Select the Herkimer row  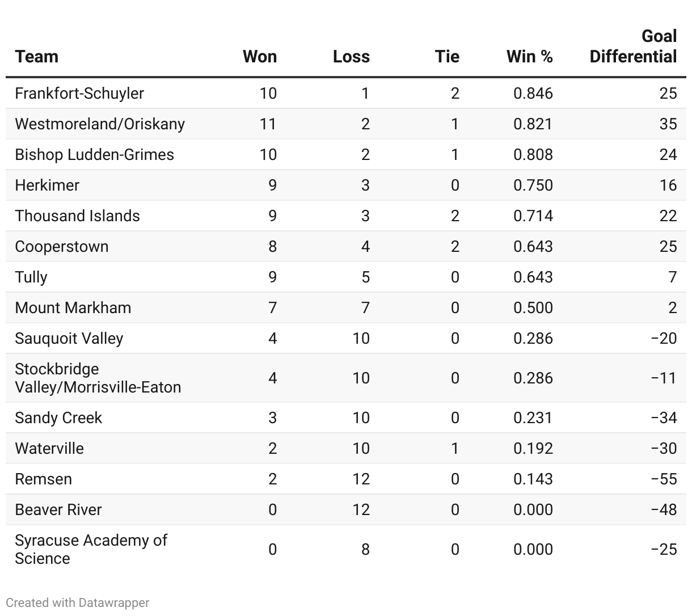pos(346,185)
